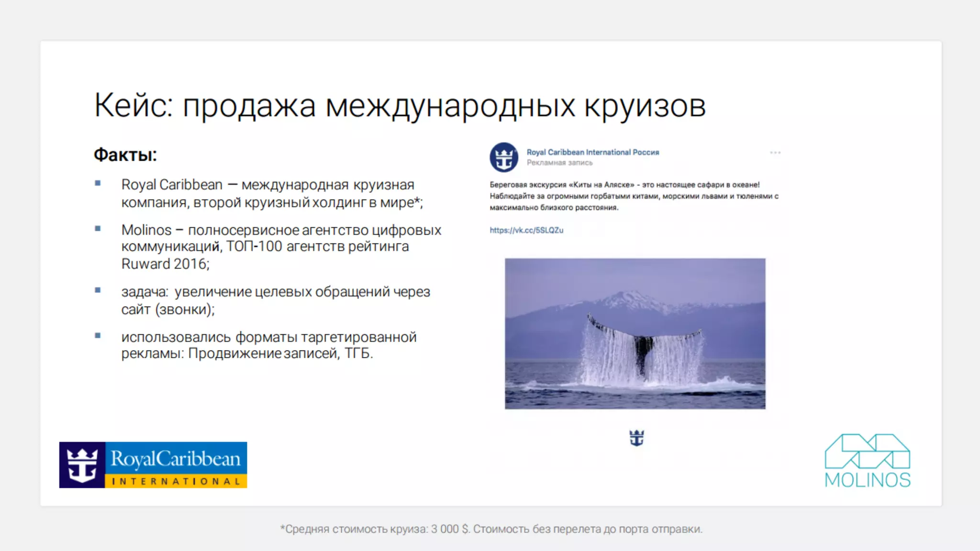Click the RoyalCaribbean wordmark in logo

176,459
